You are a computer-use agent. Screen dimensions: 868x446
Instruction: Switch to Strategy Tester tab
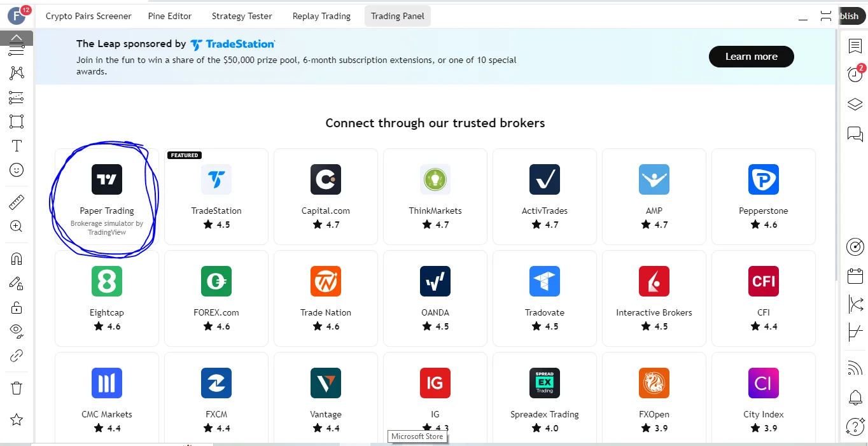242,16
